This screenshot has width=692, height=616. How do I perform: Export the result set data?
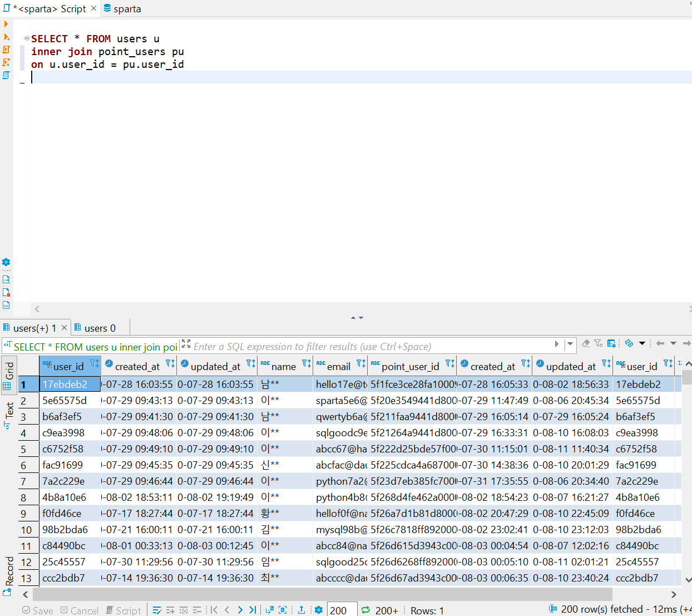tap(302, 610)
